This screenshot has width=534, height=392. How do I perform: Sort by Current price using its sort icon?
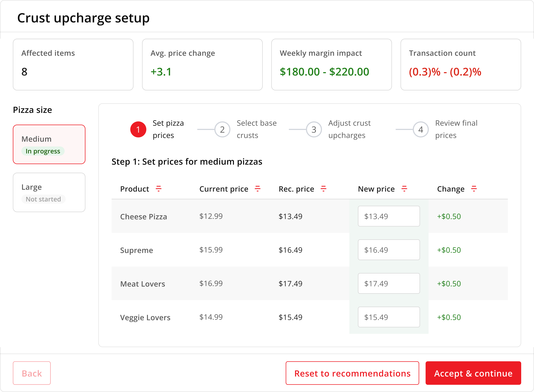[x=258, y=189]
